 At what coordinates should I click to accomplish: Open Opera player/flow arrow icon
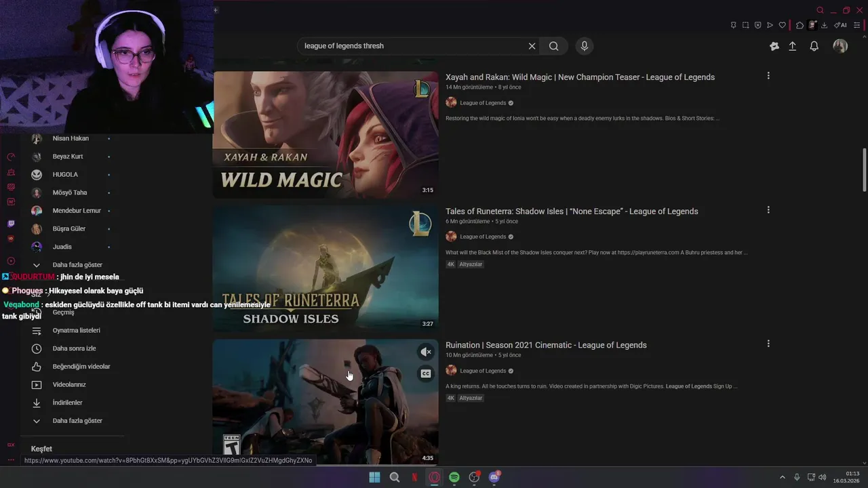pos(770,25)
